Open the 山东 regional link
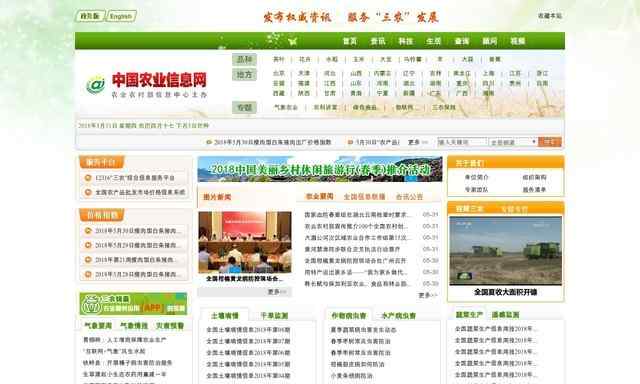 [356, 83]
